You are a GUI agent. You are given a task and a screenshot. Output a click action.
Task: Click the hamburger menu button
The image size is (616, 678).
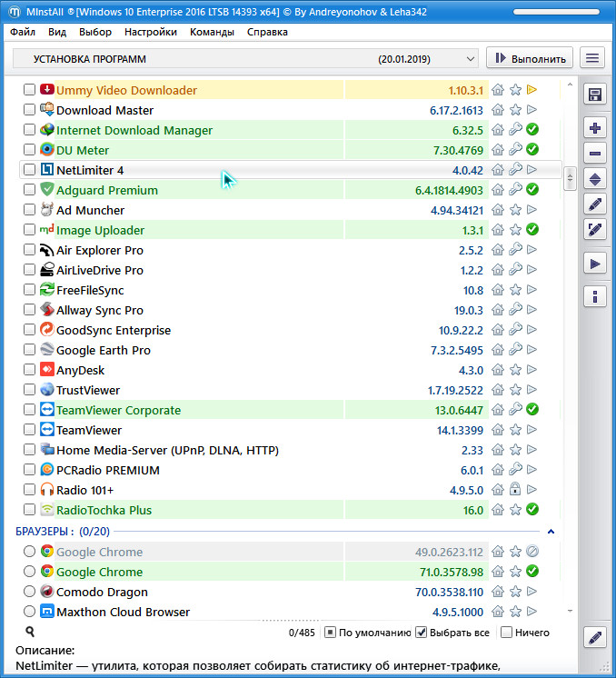592,58
